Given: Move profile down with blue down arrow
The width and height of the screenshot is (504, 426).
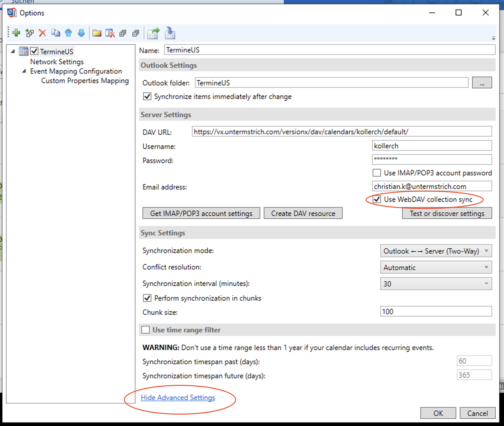Looking at the screenshot, I should click(81, 33).
